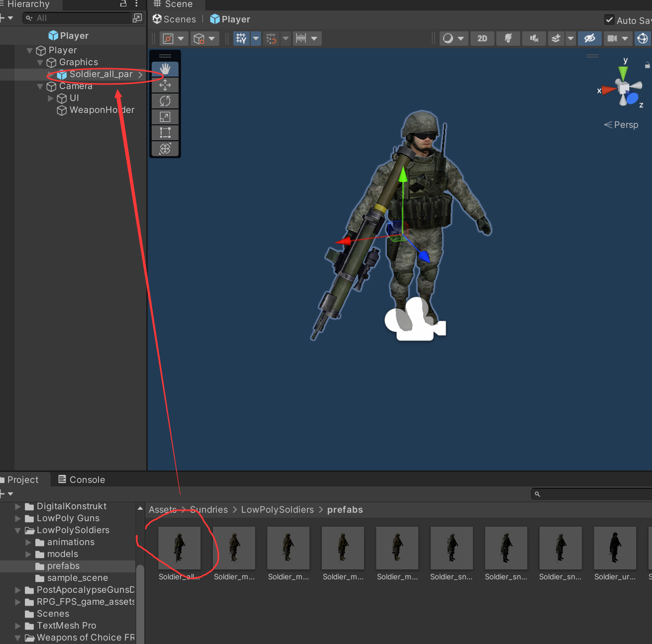The image size is (652, 644).
Task: Select the TextMesh Pro folder
Action: [x=67, y=626]
